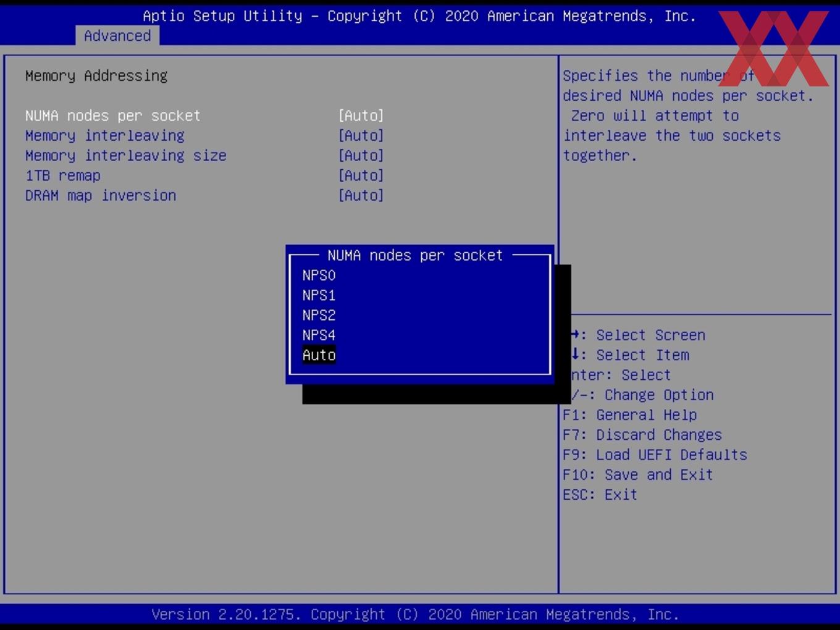This screenshot has width=840, height=630.
Task: Select DRAM map inversion setting
Action: 101,195
